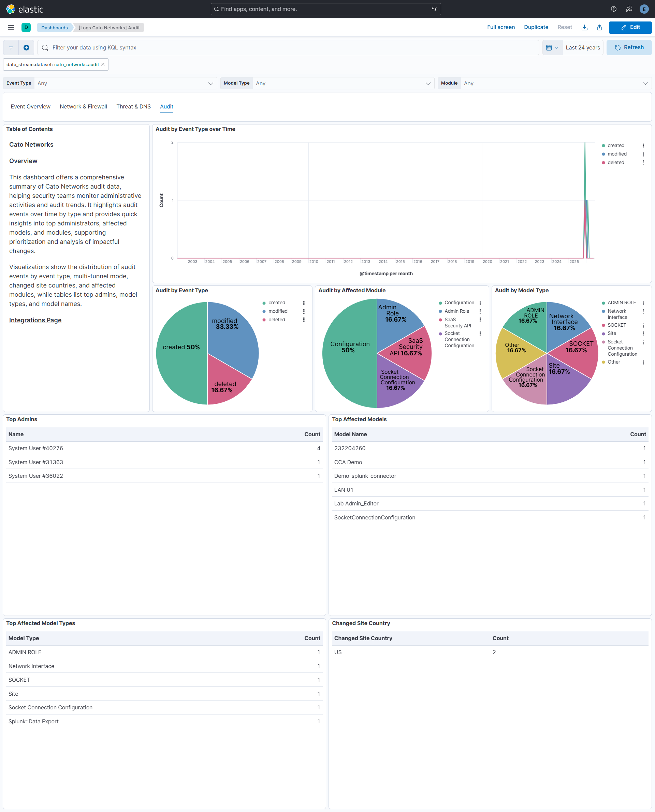Switch to the Threat & DNS tab
The image size is (655, 812).
pos(134,107)
